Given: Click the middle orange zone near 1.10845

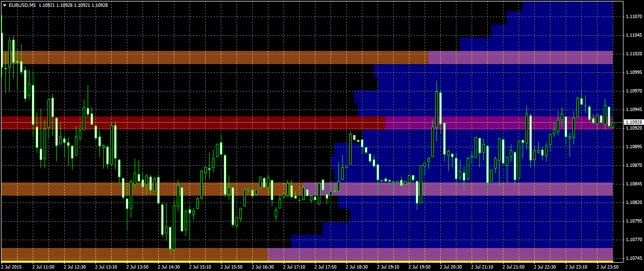Looking at the screenshot, I should (152, 189).
